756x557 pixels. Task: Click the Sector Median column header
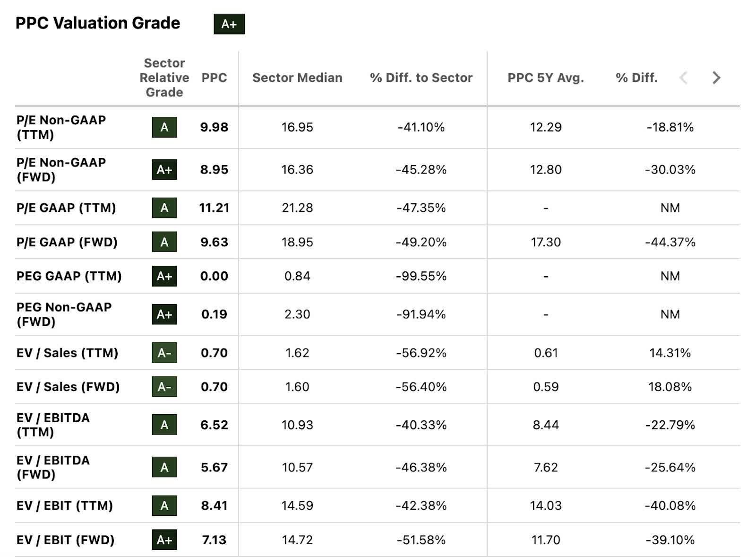[x=297, y=78]
